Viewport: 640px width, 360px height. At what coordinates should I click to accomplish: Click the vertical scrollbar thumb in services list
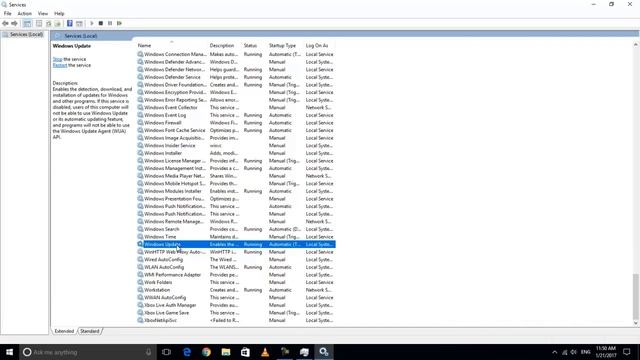pyautogui.click(x=636, y=296)
